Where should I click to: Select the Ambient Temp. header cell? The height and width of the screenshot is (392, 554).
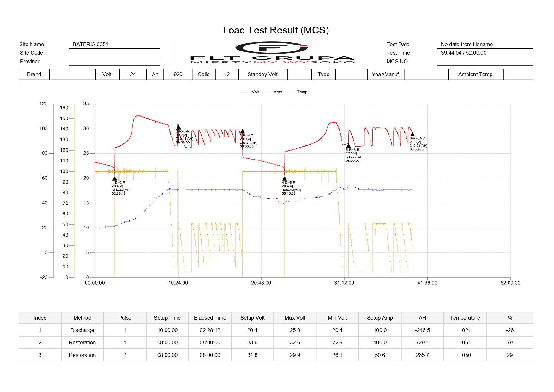pyautogui.click(x=476, y=75)
